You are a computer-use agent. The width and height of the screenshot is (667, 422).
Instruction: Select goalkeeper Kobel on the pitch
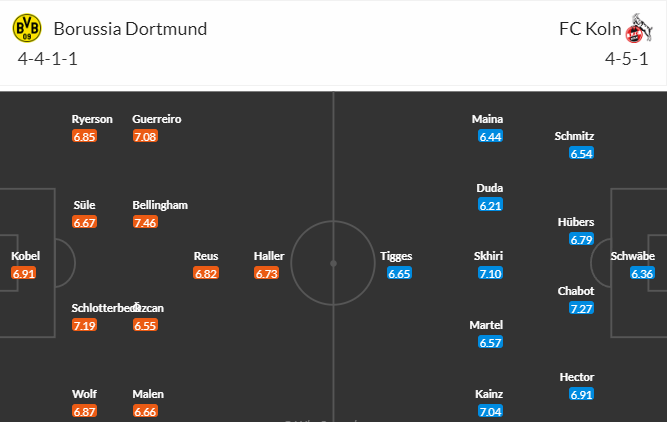click(26, 256)
